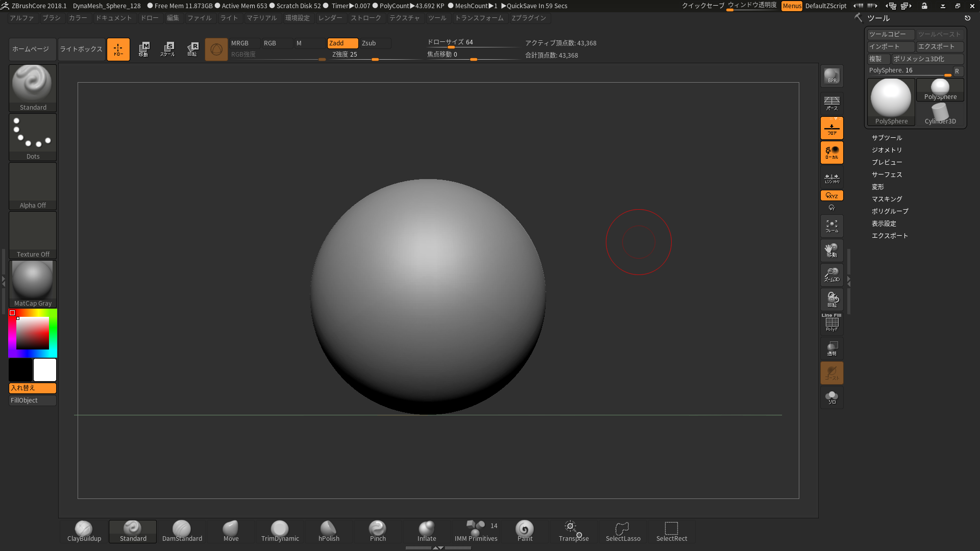Select the Inflate brush tool

click(426, 530)
